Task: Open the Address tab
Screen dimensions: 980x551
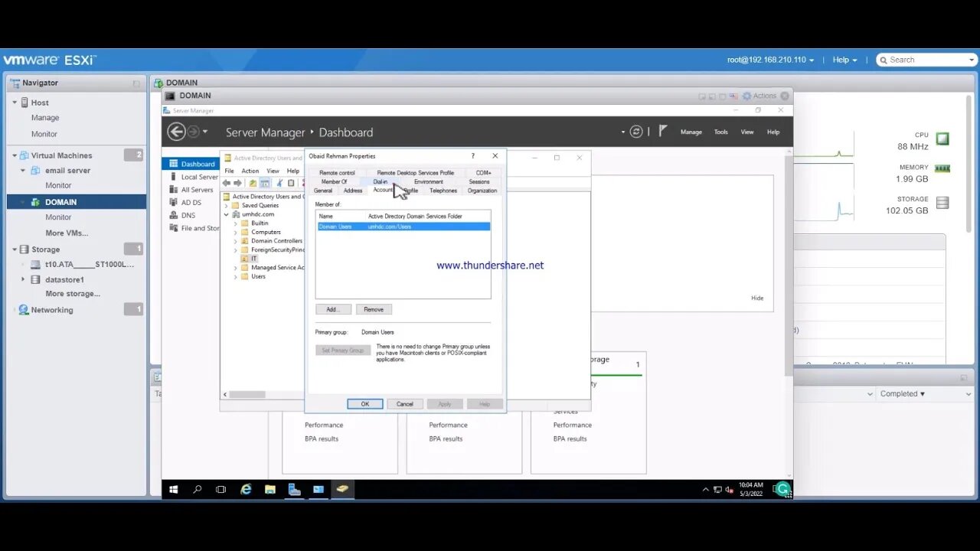Action: pyautogui.click(x=353, y=191)
